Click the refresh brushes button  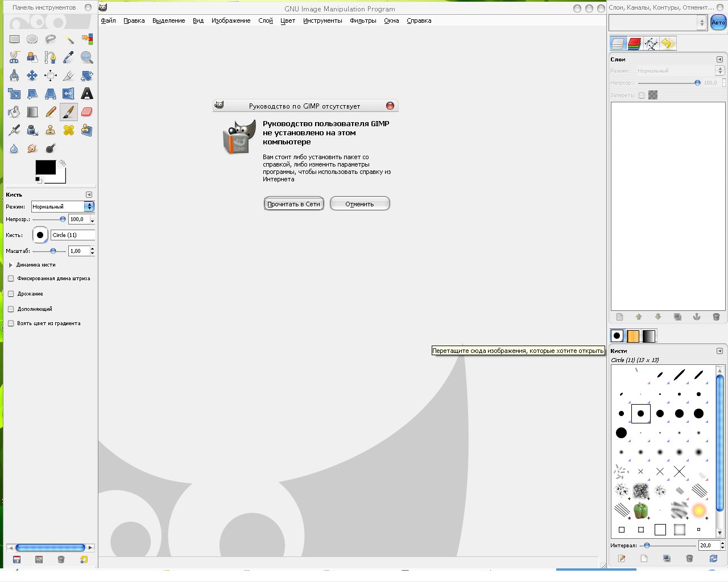(x=713, y=559)
